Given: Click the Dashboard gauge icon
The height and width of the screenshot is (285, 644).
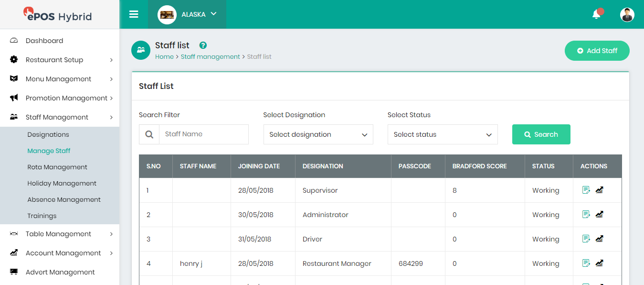Looking at the screenshot, I should [x=14, y=41].
